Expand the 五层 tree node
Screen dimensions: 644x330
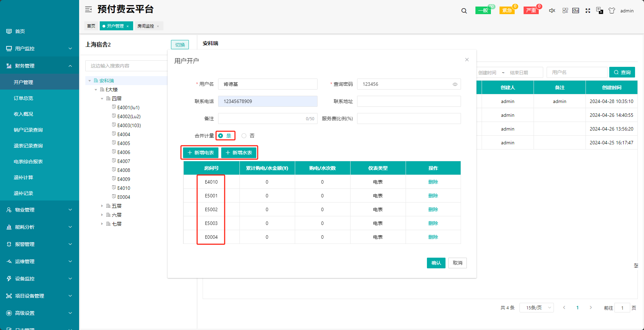(x=102, y=206)
